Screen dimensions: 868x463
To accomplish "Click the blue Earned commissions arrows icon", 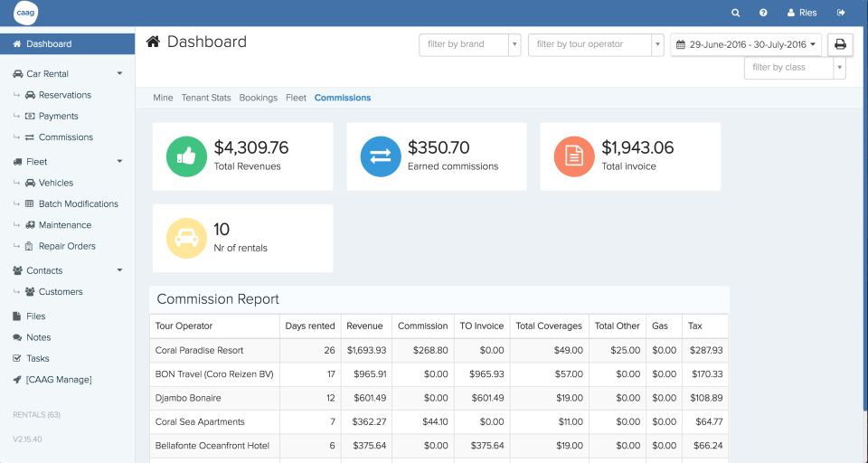I will [381, 156].
